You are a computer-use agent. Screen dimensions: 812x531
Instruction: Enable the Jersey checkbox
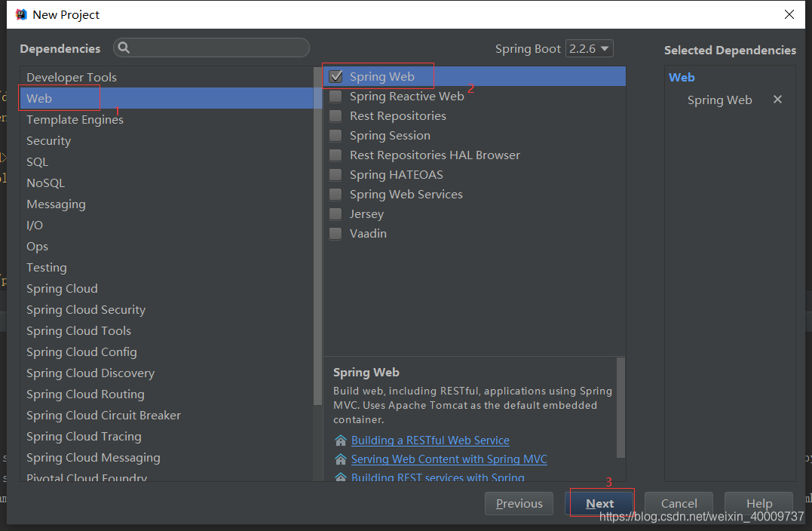coord(336,214)
